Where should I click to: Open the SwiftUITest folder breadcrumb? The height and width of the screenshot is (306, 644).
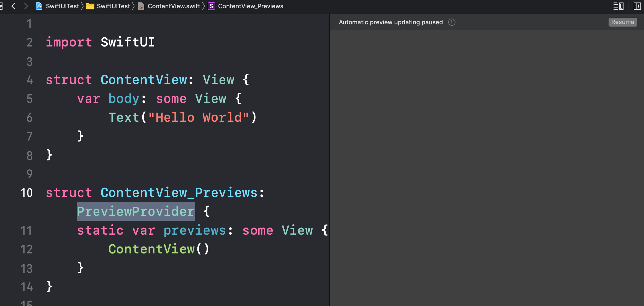(x=113, y=6)
